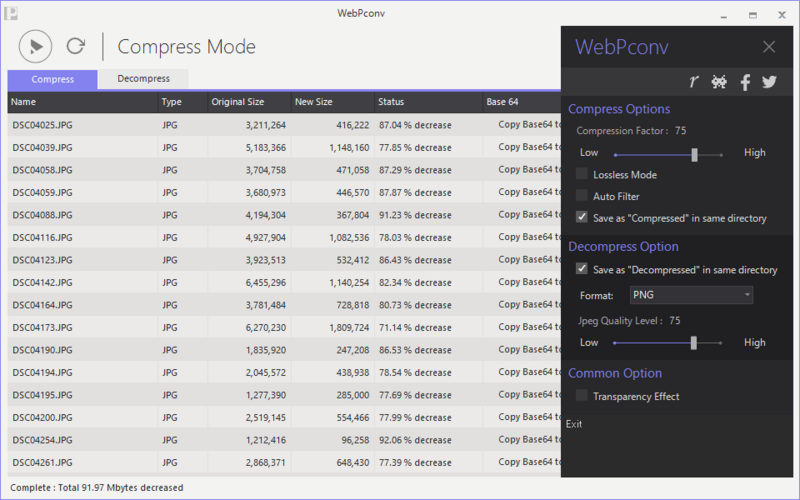The width and height of the screenshot is (800, 500).
Task: Copy Base64 for DSC04173.JPG
Action: click(x=530, y=327)
